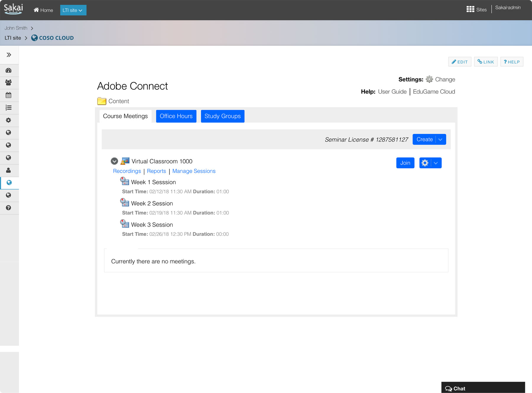Click the highlighted blue globe sidebar icon
The image size is (532, 393).
pos(9,183)
